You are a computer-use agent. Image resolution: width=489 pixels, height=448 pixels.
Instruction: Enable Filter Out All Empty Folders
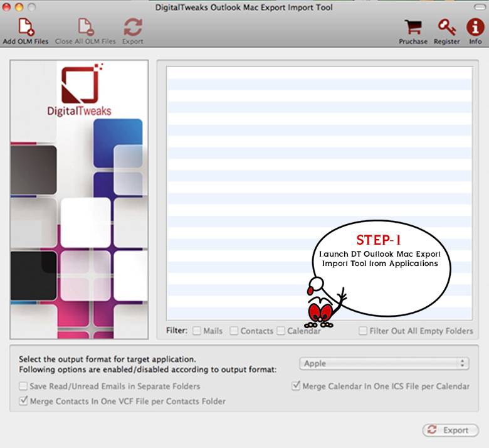point(363,331)
